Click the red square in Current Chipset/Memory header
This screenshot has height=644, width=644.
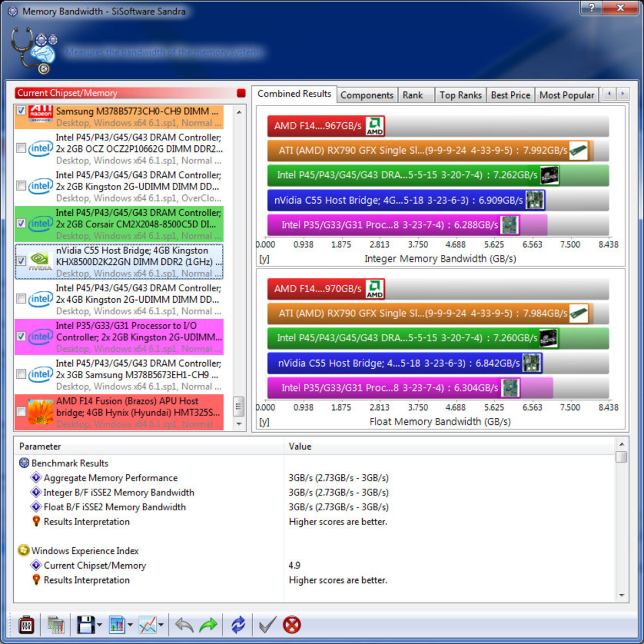tap(241, 93)
